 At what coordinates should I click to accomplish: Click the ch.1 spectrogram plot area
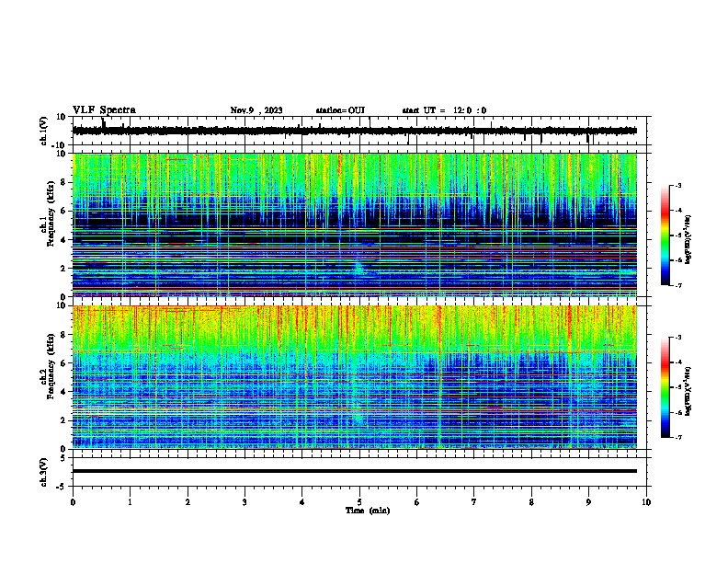tap(355, 224)
